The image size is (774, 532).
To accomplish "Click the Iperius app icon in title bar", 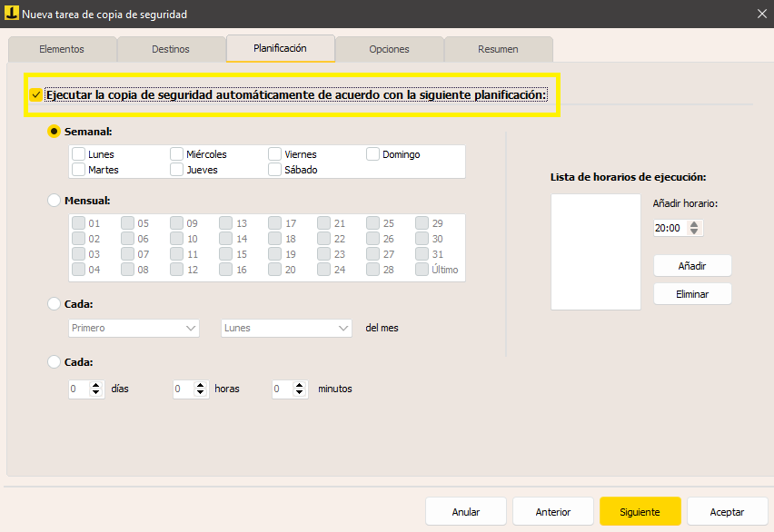I will tap(12, 13).
